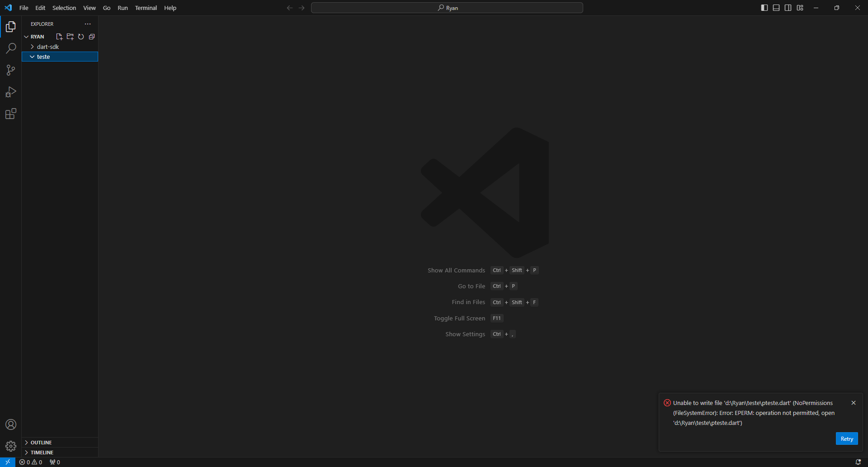Expand the dart-sdk folder
The height and width of the screenshot is (467, 868).
point(60,47)
